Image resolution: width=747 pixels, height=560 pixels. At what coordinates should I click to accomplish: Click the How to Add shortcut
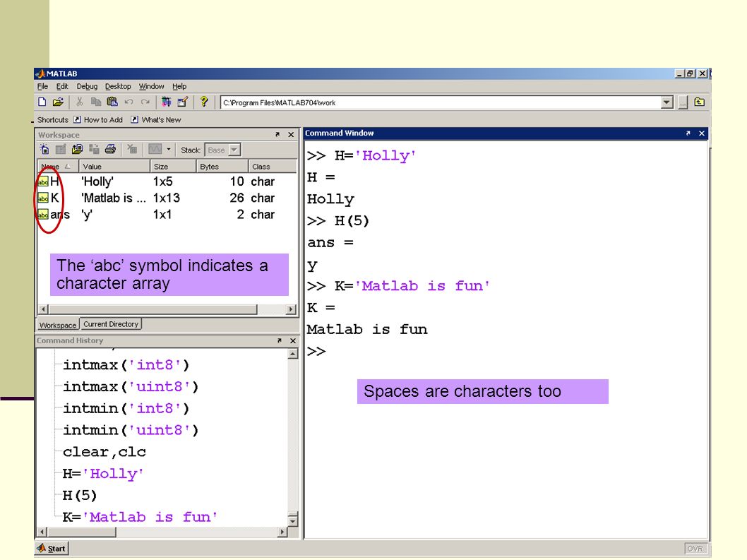coord(98,119)
